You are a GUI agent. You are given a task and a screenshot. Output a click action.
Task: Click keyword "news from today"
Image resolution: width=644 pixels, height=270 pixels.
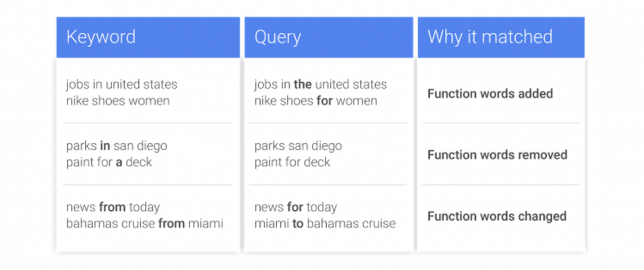click(x=113, y=207)
